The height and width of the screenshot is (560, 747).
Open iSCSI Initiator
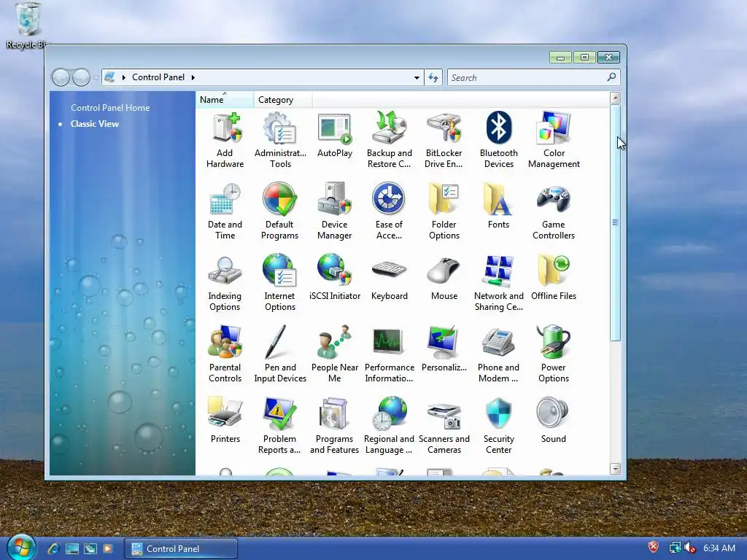(x=334, y=278)
